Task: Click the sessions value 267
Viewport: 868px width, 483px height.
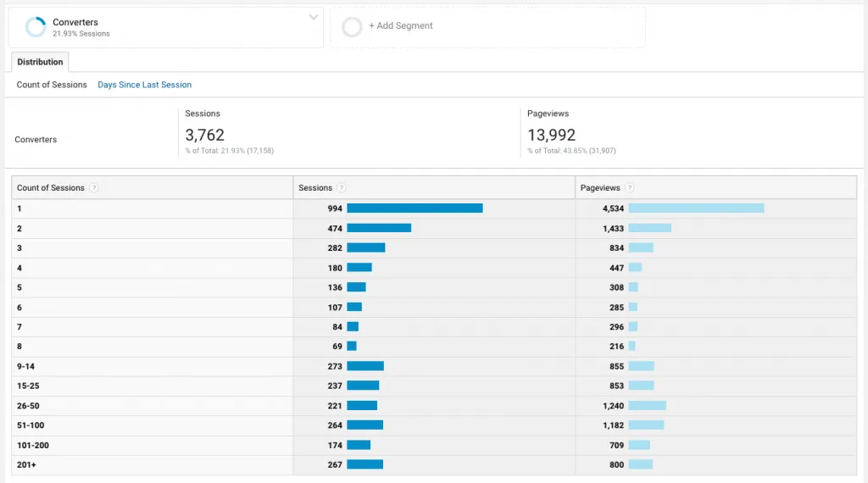Action: 335,464
